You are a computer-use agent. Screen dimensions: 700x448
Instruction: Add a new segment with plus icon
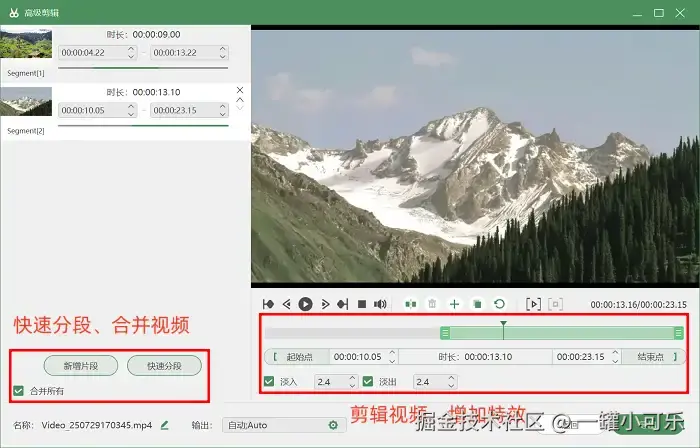(x=454, y=304)
